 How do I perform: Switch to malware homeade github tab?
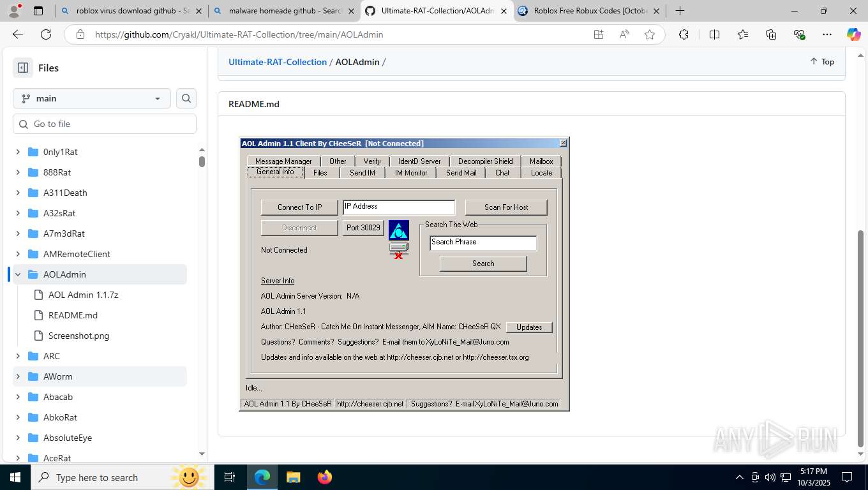(x=285, y=11)
